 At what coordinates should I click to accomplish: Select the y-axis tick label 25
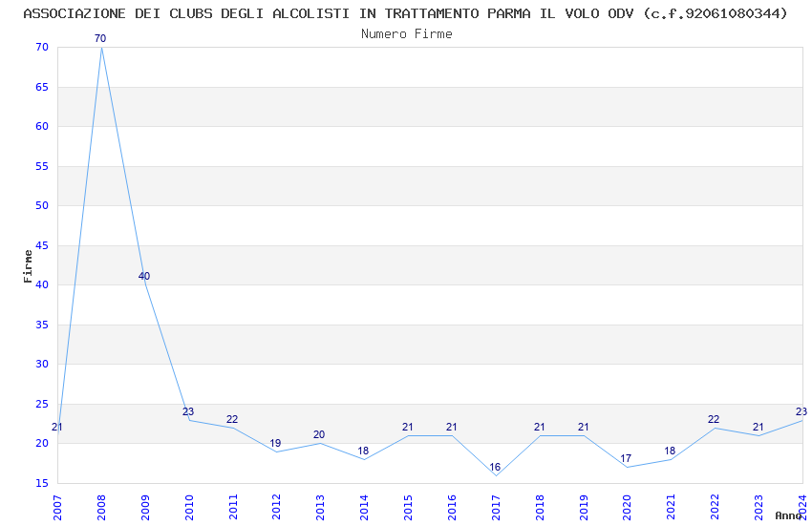click(42, 404)
